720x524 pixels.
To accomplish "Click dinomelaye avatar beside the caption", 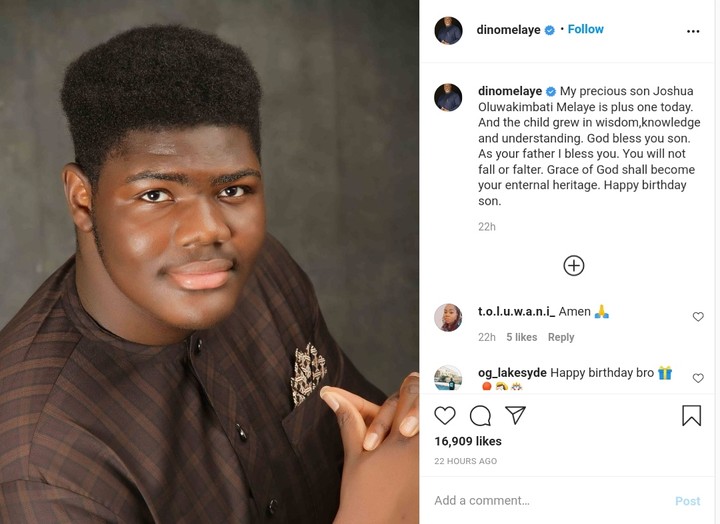I will 448,97.
